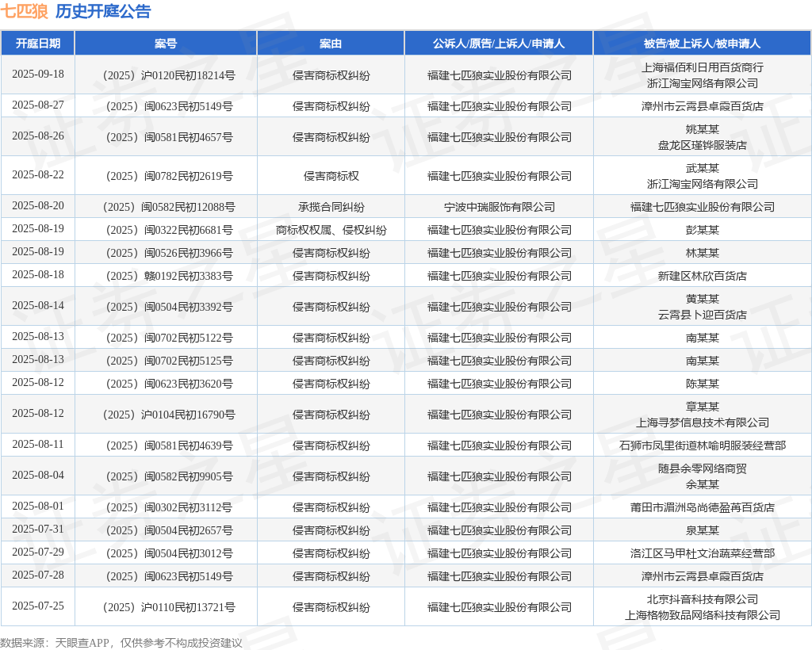
Task: Click defendant 上海格物致品网络科技有限公司
Action: [703, 615]
